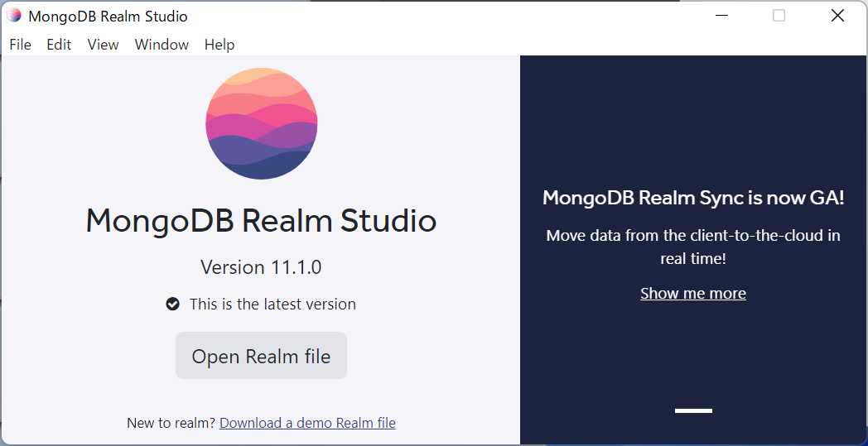The image size is (868, 446).
Task: Click the 'Move data from the client-to-the-cloud' text
Action: tap(693, 247)
